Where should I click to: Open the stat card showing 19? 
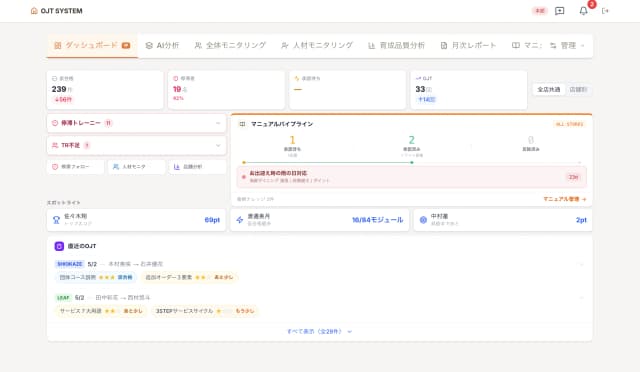point(226,90)
